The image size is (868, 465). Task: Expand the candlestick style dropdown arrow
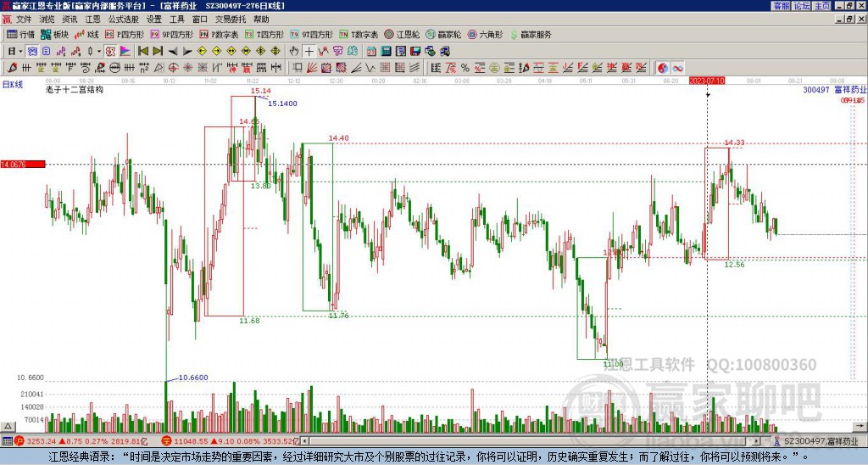(99, 52)
